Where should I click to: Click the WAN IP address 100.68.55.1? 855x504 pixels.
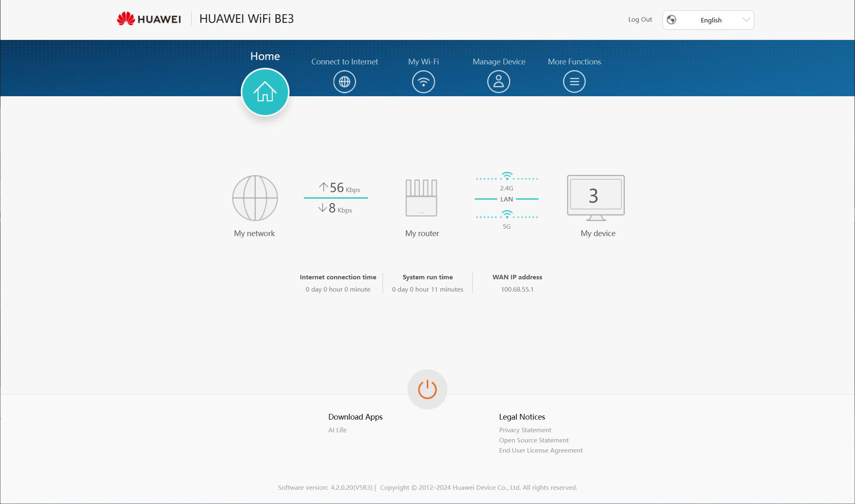click(x=517, y=289)
